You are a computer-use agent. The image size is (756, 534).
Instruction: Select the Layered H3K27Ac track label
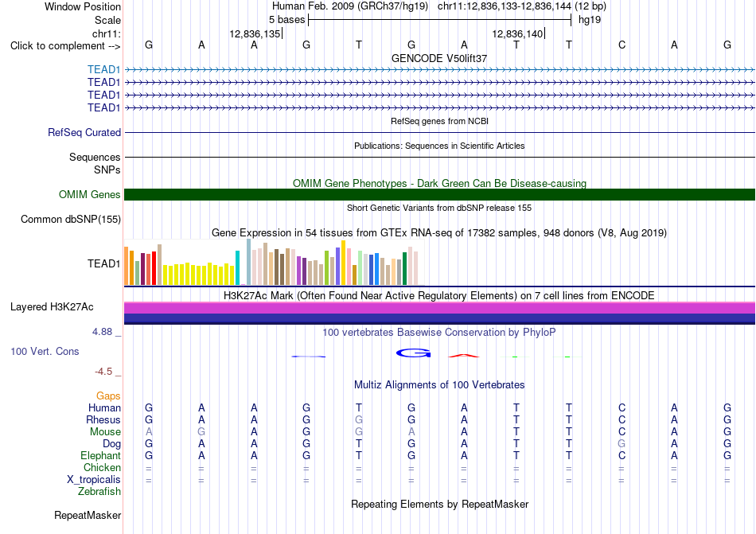(x=52, y=307)
